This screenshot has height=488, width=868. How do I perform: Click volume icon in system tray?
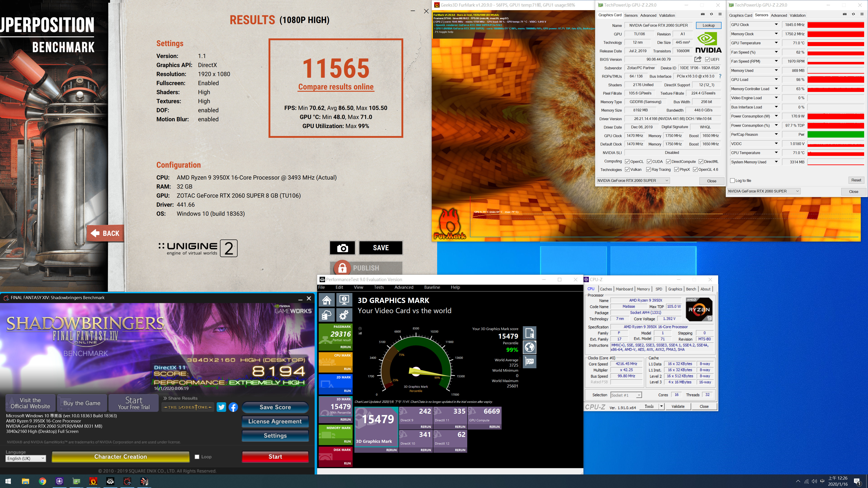(814, 481)
